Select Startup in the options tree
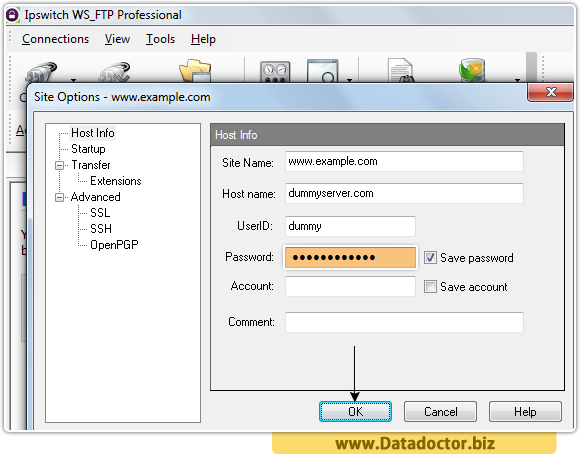 pyautogui.click(x=88, y=149)
